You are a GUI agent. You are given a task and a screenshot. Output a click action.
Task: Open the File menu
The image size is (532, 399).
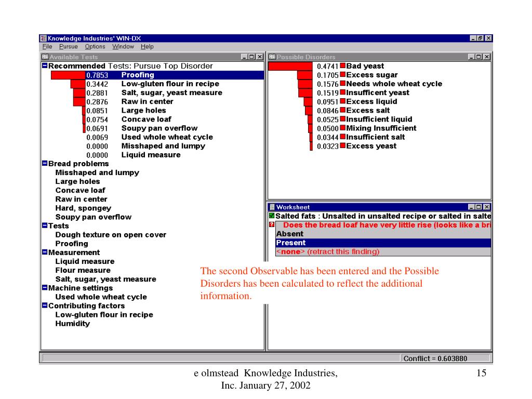pyautogui.click(x=47, y=47)
